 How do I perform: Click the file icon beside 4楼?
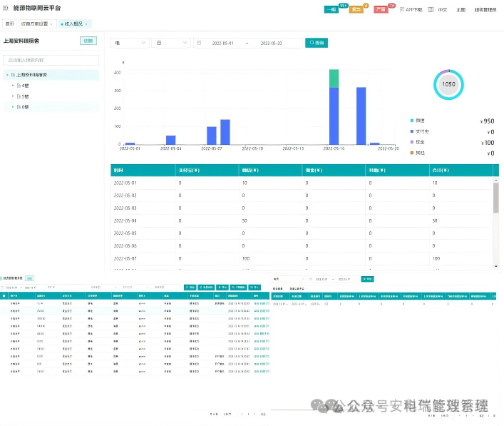click(x=19, y=86)
